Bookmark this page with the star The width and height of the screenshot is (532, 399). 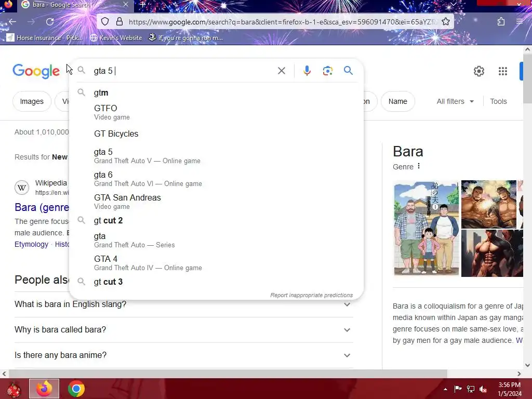click(x=446, y=22)
